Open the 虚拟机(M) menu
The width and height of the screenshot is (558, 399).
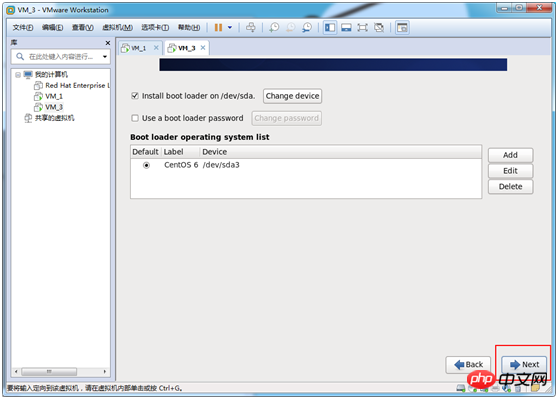coord(117,27)
